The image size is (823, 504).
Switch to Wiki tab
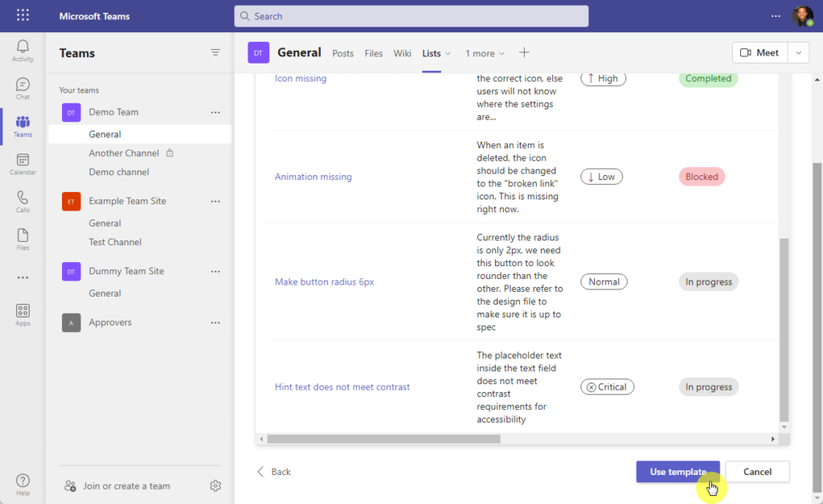[x=402, y=54]
